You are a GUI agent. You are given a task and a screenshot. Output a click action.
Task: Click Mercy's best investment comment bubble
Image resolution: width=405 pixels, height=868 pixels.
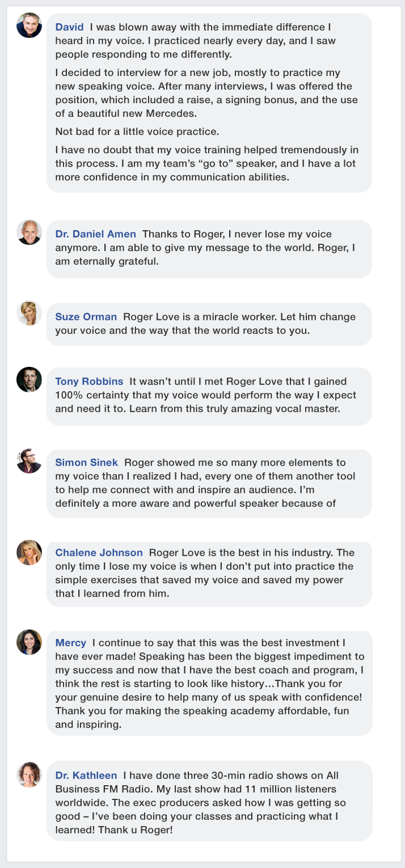tap(209, 682)
